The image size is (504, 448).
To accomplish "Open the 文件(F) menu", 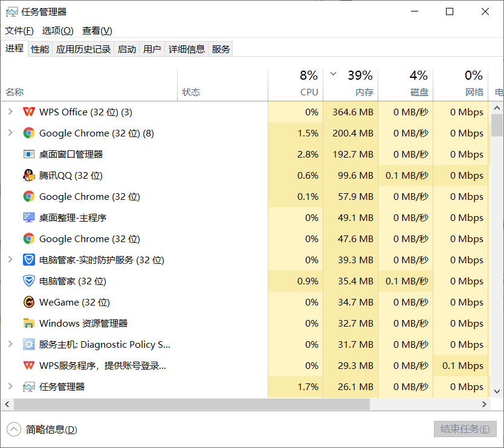I will pos(19,31).
